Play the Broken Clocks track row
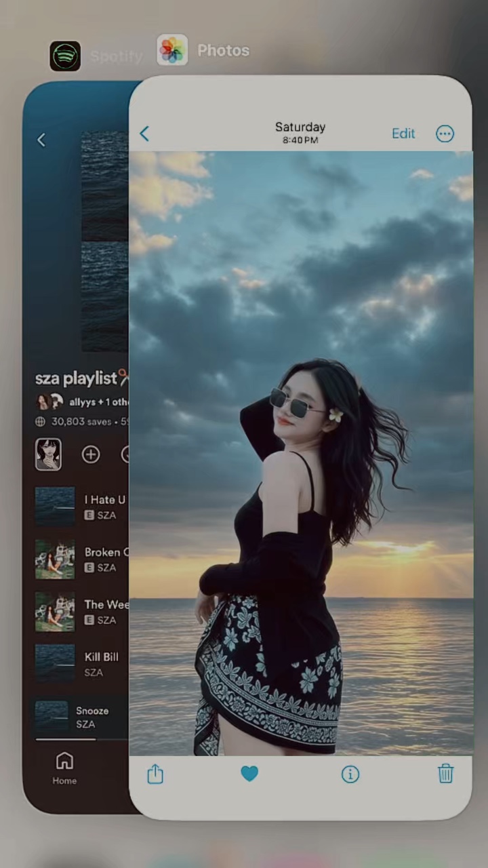 [82, 559]
